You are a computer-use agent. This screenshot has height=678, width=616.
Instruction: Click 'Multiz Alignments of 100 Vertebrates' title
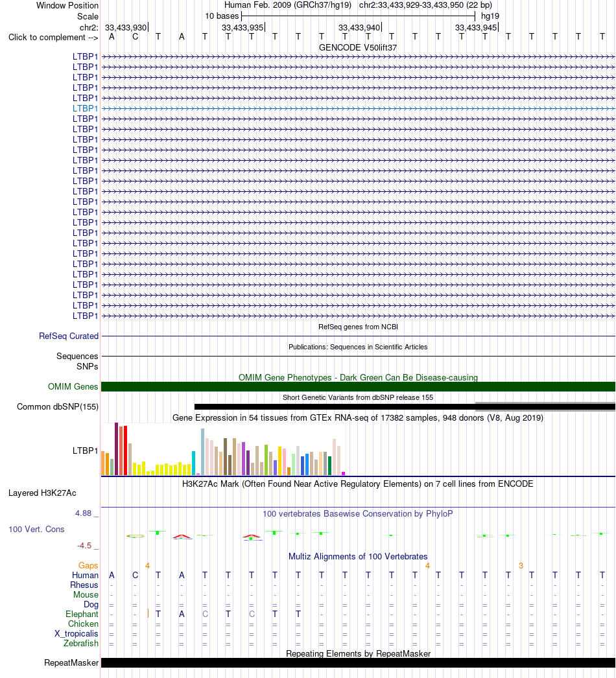tap(358, 557)
